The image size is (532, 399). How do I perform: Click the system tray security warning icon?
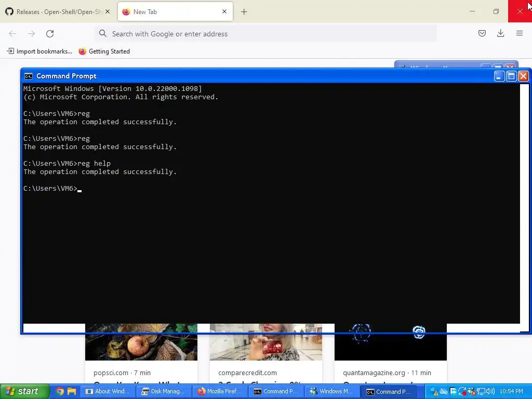pyautogui.click(x=435, y=392)
